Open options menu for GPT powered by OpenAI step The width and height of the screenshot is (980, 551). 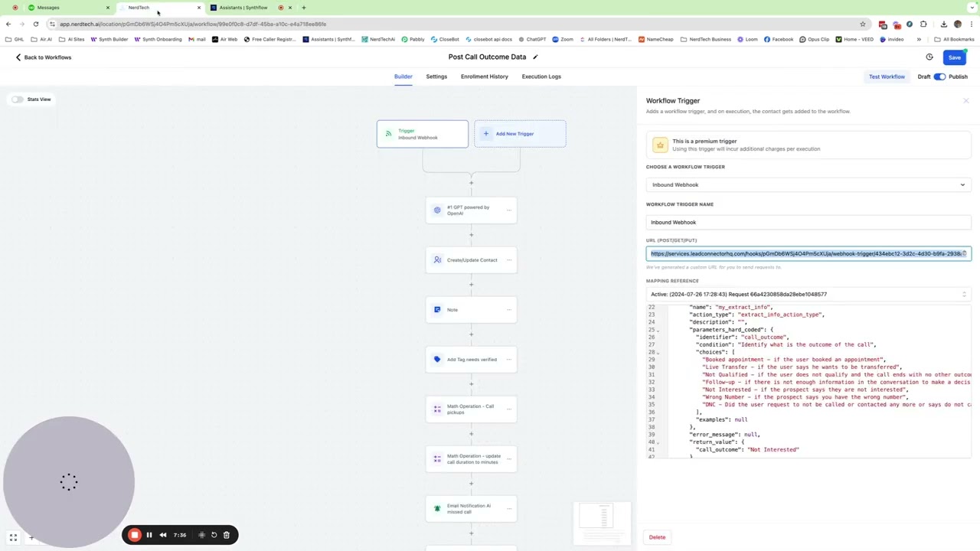coord(509,210)
